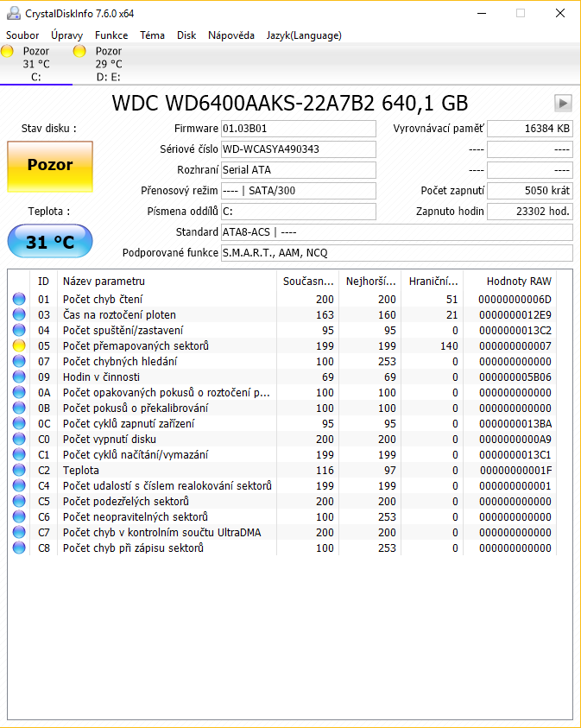Select the Počet chyb čtení row
This screenshot has height=728, width=581.
pos(282,299)
